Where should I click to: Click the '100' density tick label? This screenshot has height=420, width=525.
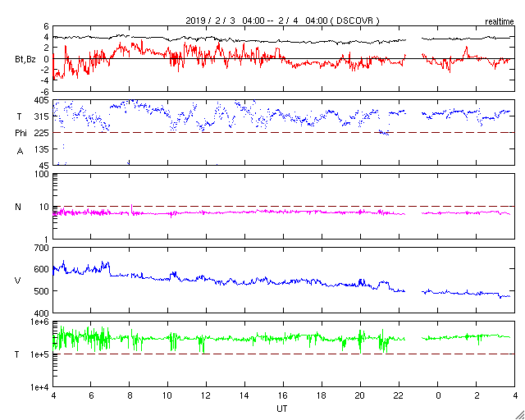click(x=43, y=175)
